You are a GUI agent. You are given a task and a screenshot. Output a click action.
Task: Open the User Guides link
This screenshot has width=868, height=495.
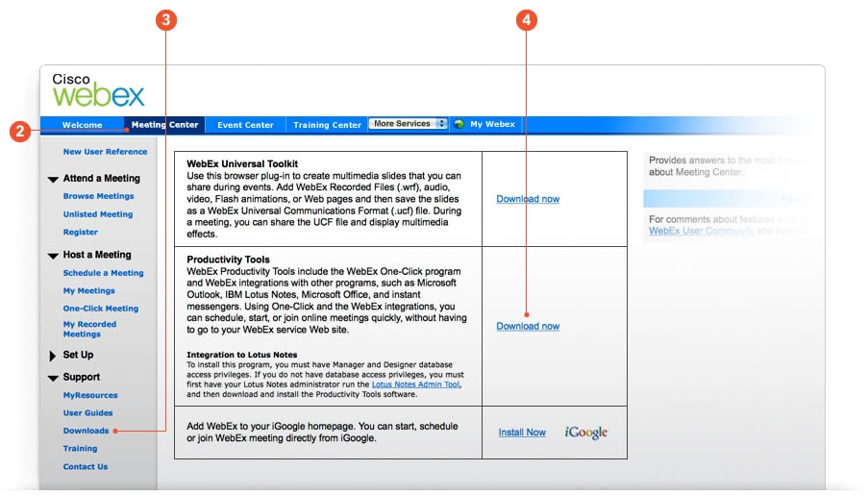(x=88, y=413)
